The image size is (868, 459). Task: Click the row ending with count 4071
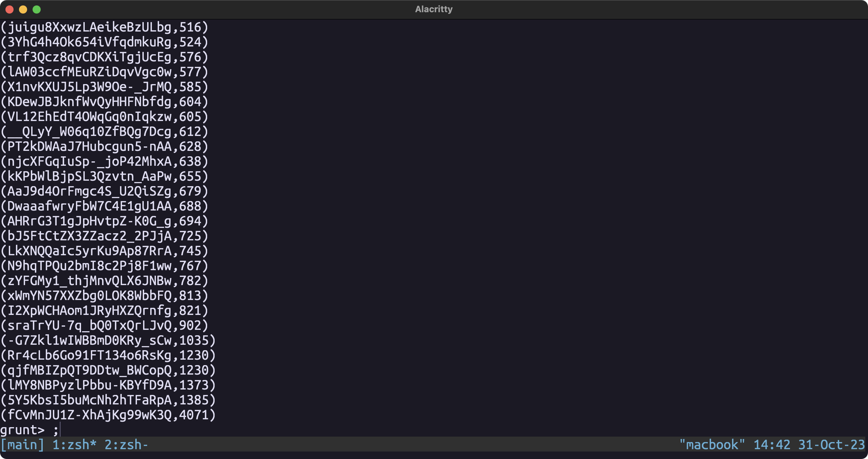(108, 415)
